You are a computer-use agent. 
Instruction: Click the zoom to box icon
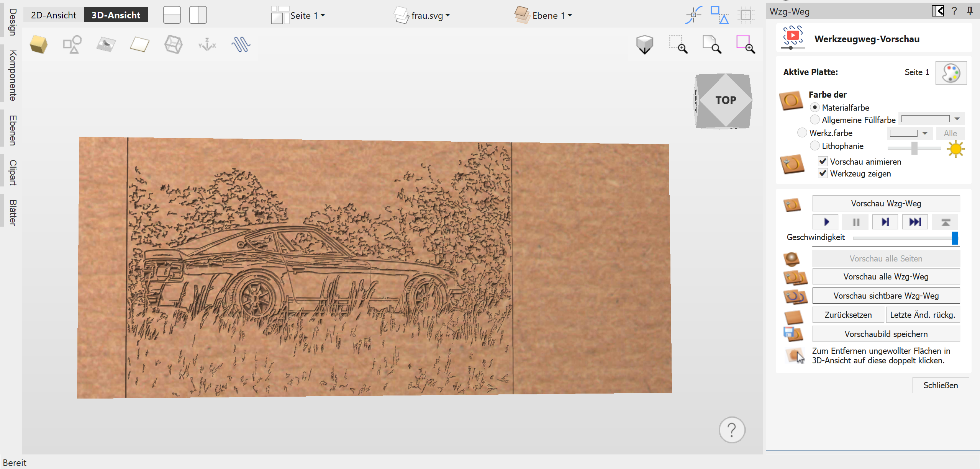pos(678,45)
